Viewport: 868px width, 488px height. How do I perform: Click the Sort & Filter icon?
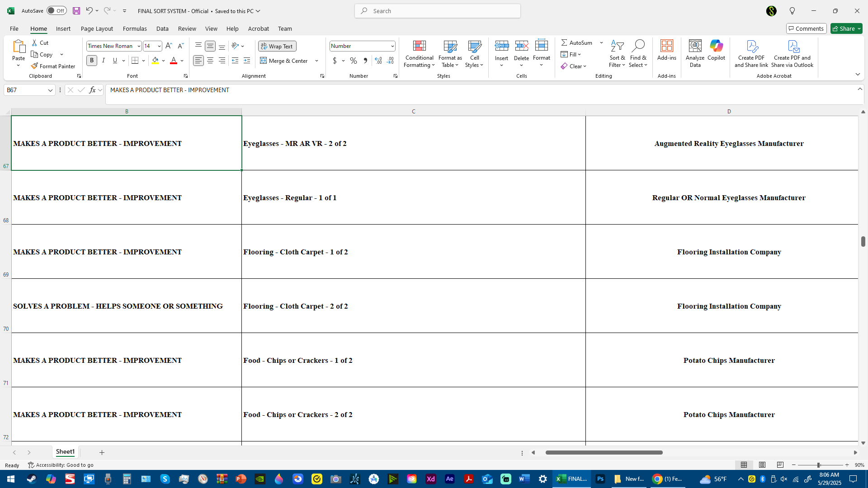(x=617, y=46)
